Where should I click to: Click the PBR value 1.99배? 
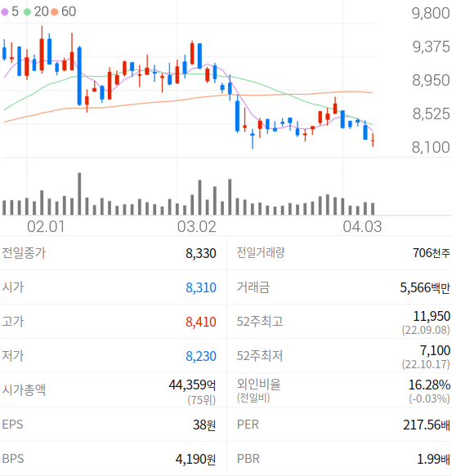[x=433, y=459]
